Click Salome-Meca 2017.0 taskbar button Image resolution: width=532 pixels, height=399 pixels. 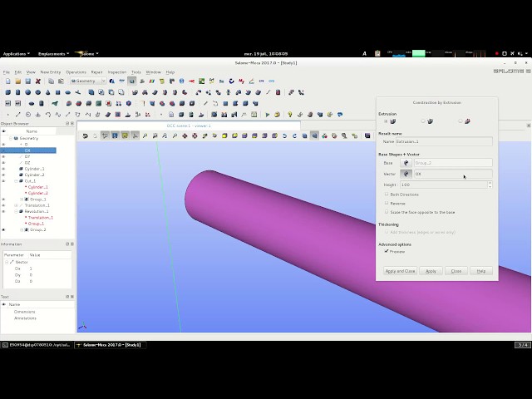click(x=111, y=345)
